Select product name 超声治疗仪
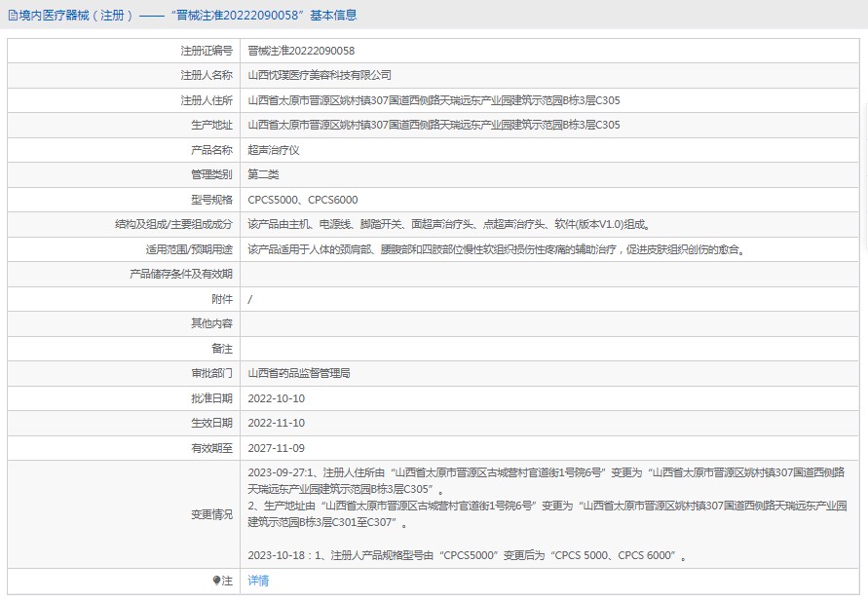The width and height of the screenshot is (868, 601). point(274,150)
